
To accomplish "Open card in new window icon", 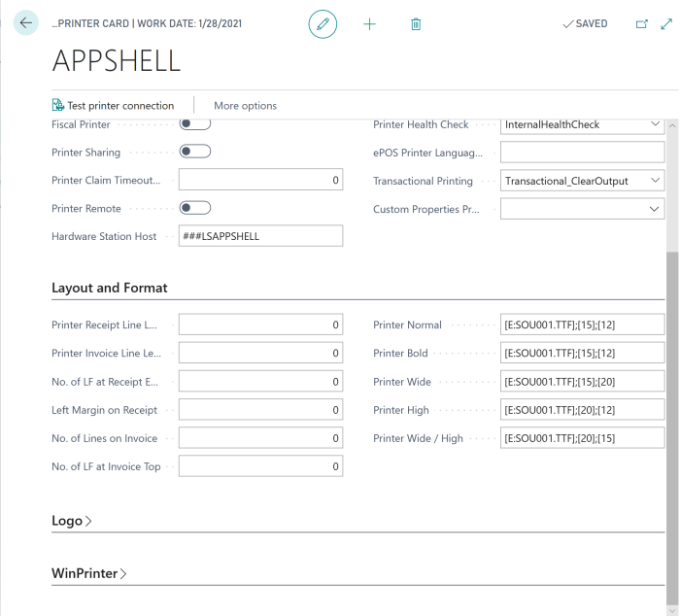I will point(641,24).
